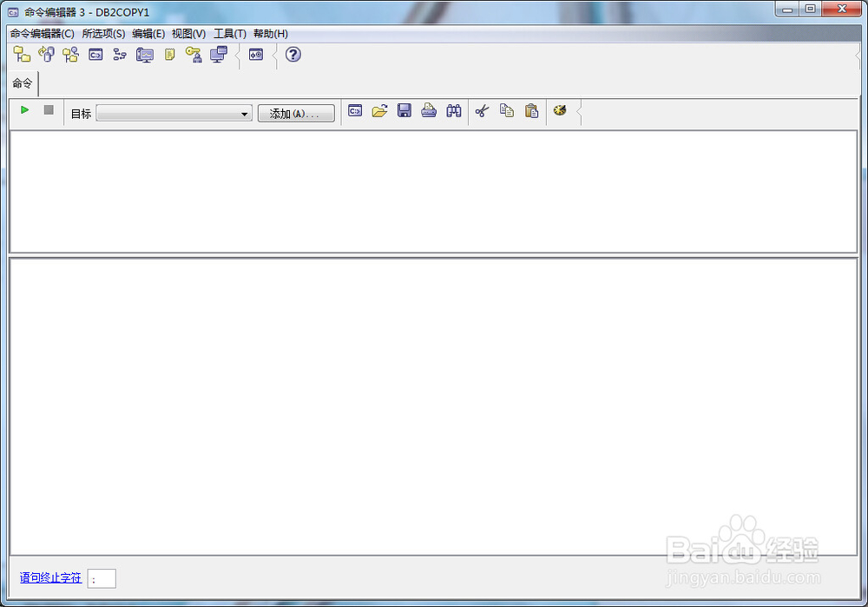Image resolution: width=868 pixels, height=607 pixels.
Task: Open the 工具(T) menu
Action: pyautogui.click(x=230, y=34)
